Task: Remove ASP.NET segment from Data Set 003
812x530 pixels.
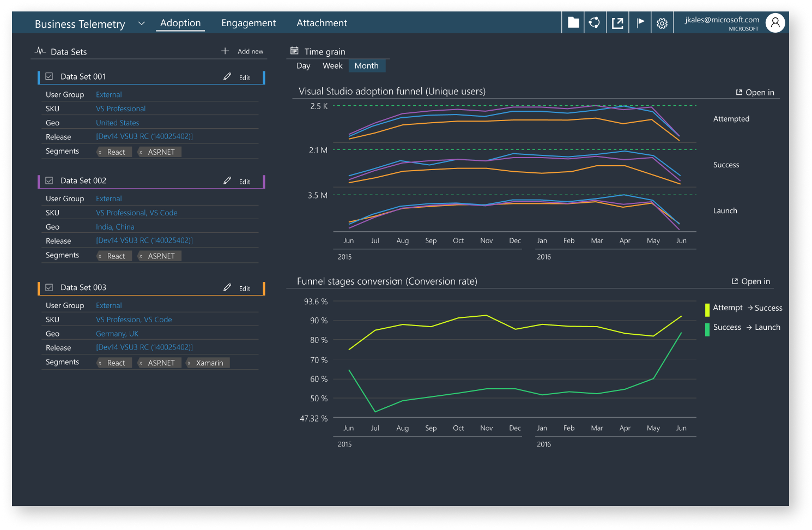Action: point(141,363)
